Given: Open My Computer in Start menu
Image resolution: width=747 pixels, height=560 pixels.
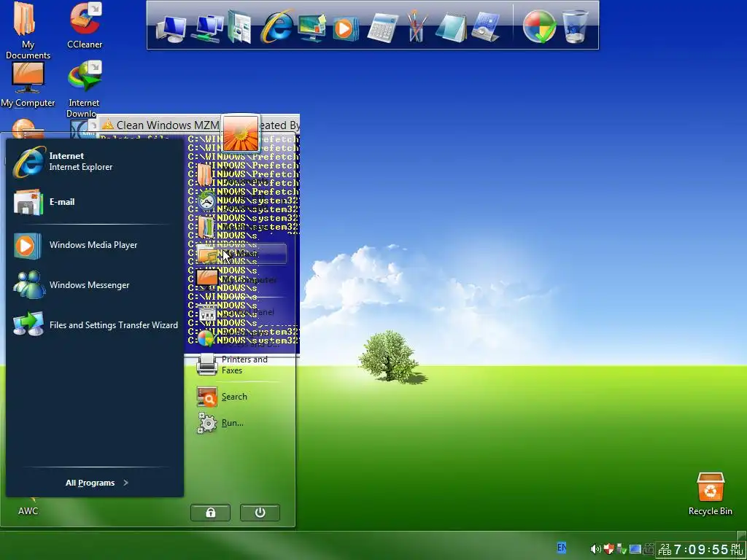Looking at the screenshot, I should pos(241,279).
